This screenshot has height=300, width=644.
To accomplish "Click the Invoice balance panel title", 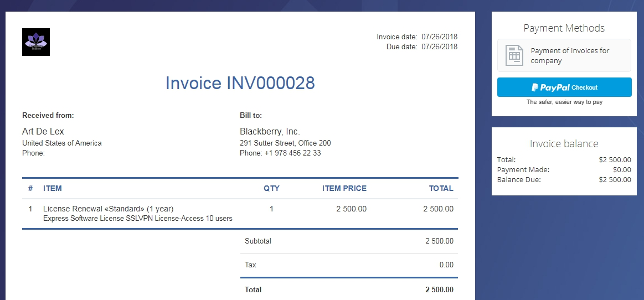I will coord(564,144).
